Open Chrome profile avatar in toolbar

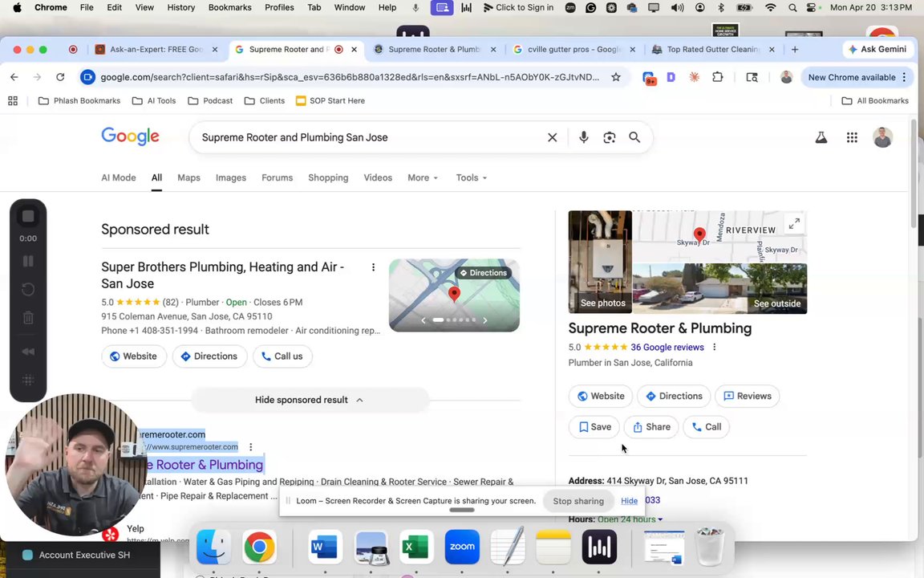pyautogui.click(x=786, y=77)
